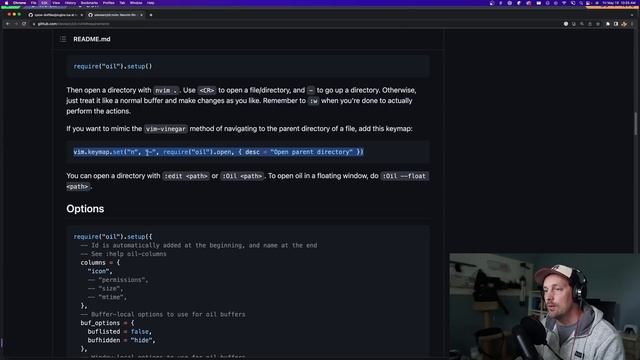640x360 pixels.
Task: Click the "buflisted = false" code line
Action: [120, 331]
